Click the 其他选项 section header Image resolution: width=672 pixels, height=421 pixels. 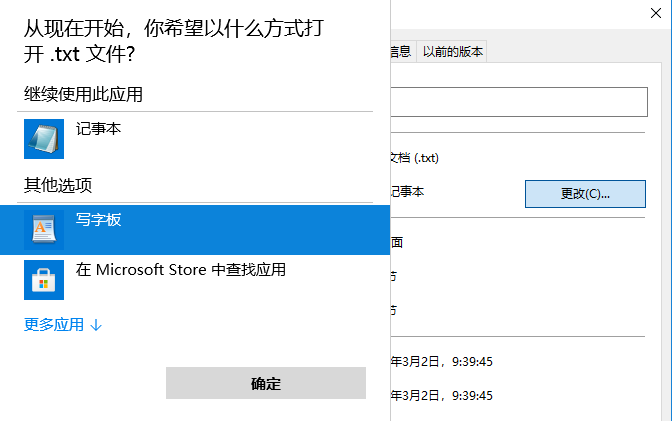58,185
